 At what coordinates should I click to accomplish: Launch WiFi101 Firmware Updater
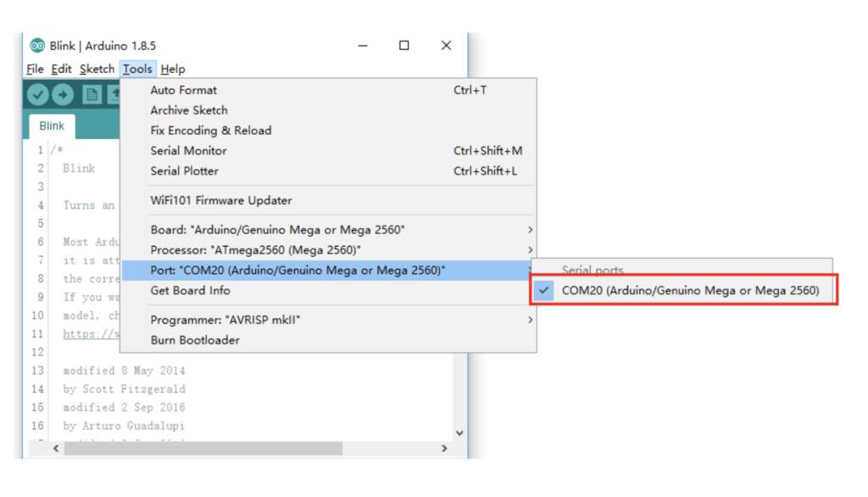coord(329,200)
